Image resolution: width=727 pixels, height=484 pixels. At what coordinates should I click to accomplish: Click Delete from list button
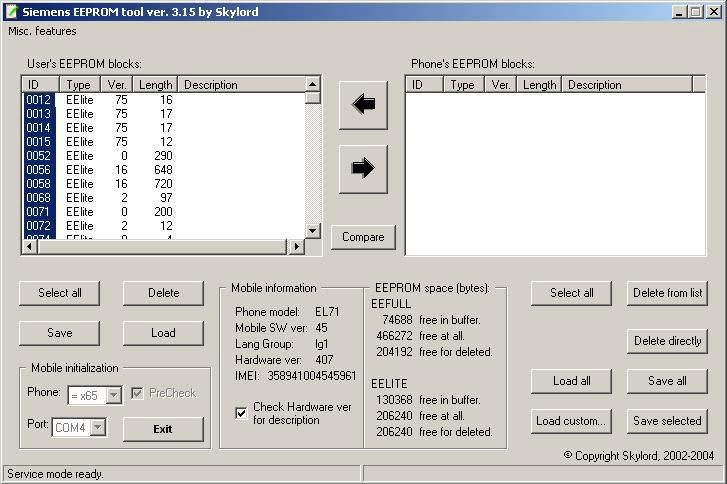pos(667,293)
